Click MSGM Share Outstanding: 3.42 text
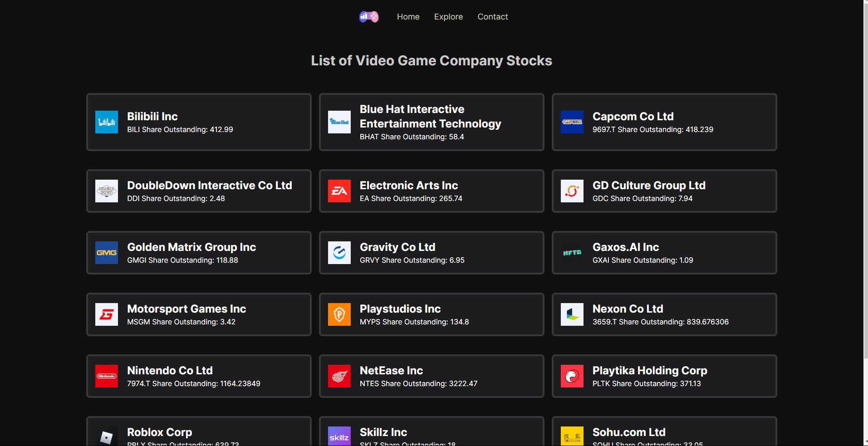This screenshot has height=446, width=868. [181, 322]
